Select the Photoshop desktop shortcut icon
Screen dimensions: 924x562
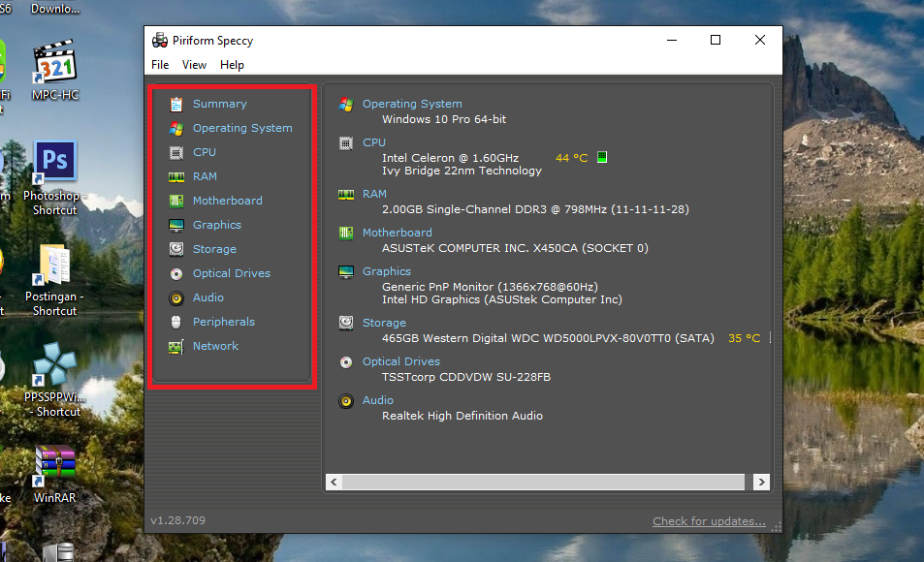point(55,161)
